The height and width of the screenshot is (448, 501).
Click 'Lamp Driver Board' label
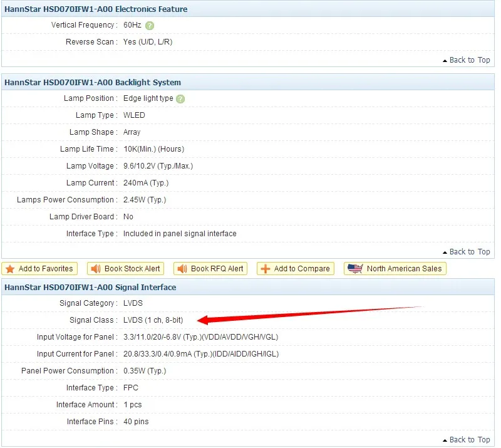pyautogui.click(x=84, y=217)
